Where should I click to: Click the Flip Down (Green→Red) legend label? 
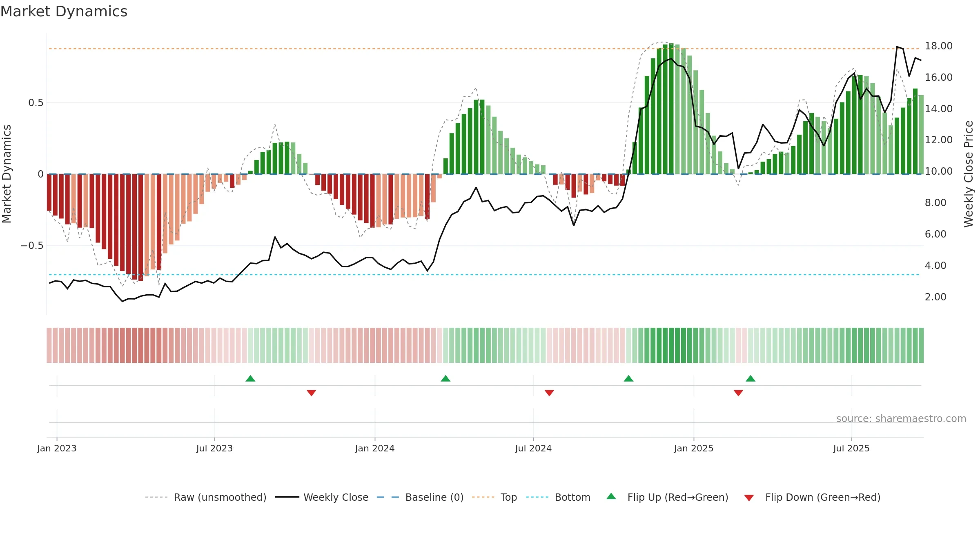[x=823, y=497]
